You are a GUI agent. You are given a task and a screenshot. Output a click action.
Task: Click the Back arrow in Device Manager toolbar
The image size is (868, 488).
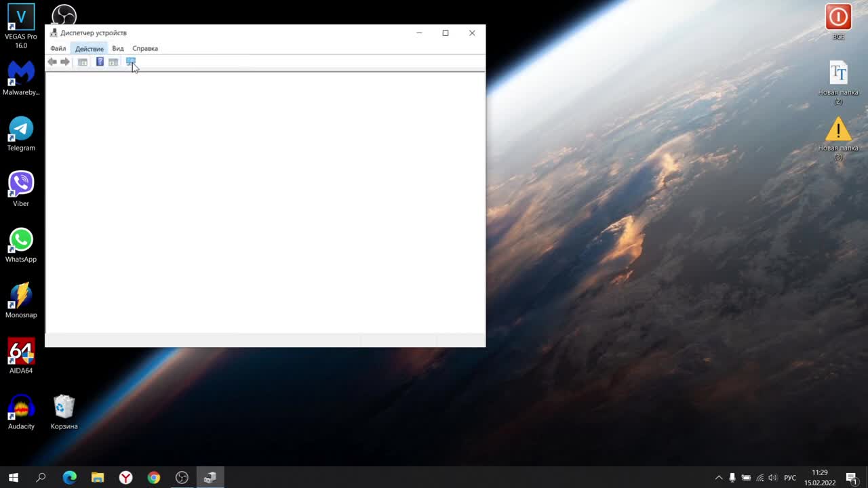tap(52, 62)
